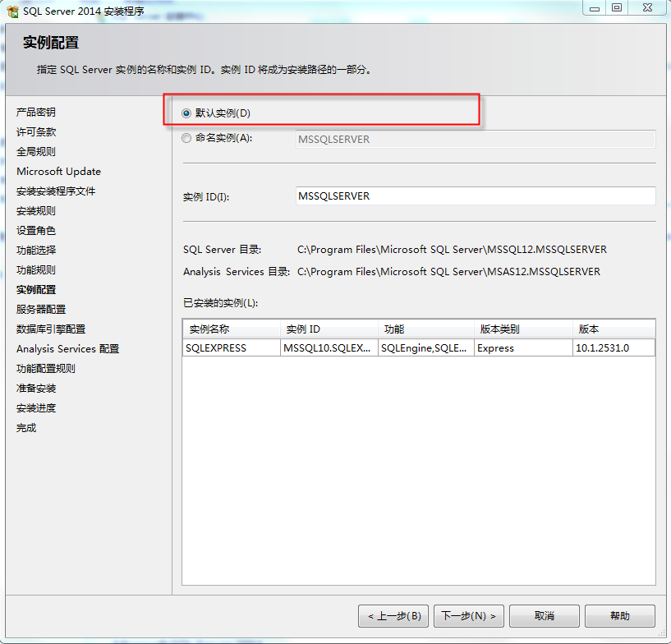
Task: Click the SQL Server setup title bar icon
Action: tap(13, 11)
